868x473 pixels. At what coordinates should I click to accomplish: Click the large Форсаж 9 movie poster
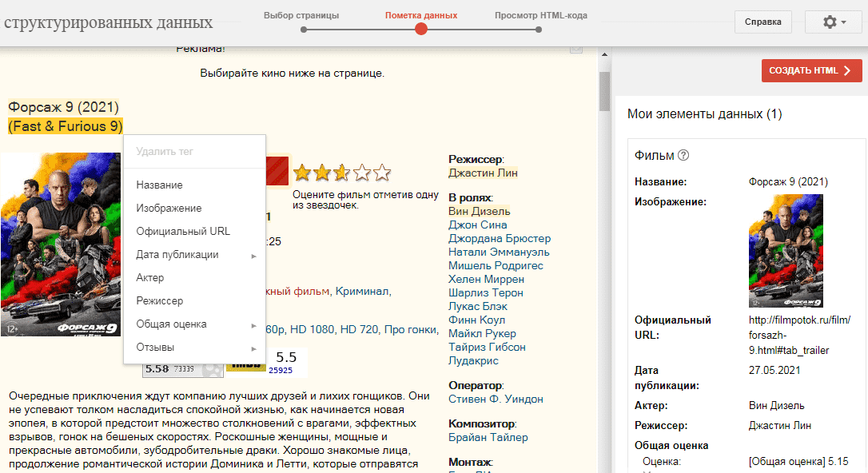60,244
